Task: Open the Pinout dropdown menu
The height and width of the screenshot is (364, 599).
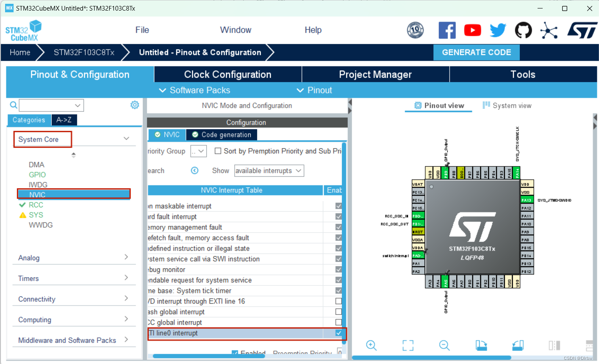Action: 314,90
